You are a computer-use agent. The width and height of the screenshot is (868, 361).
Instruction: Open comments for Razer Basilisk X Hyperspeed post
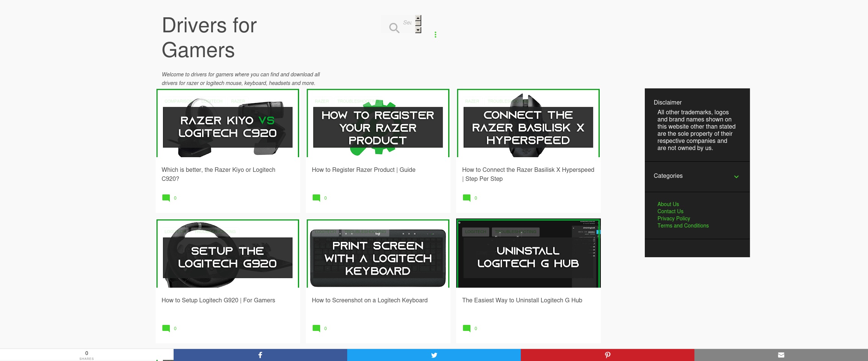point(470,198)
